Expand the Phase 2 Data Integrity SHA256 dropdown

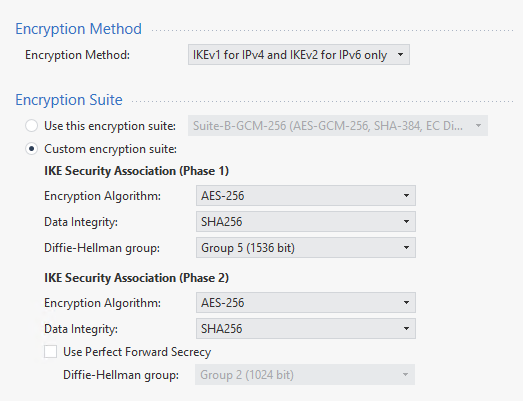[x=306, y=329]
